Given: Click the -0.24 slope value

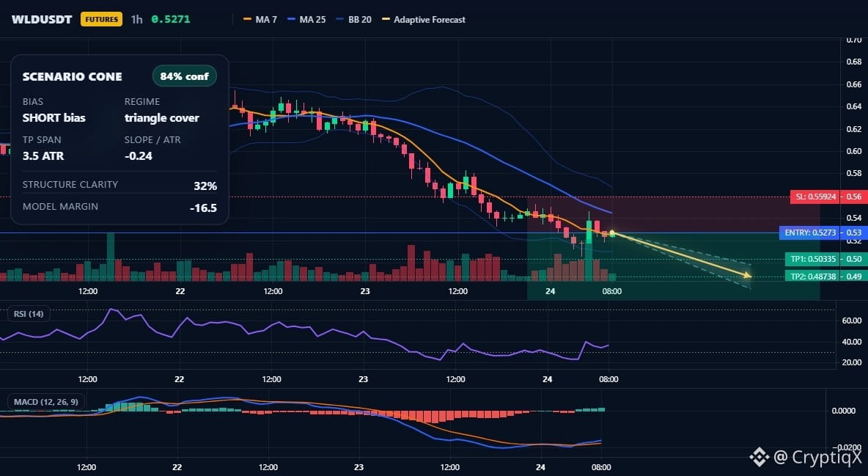Looking at the screenshot, I should tap(139, 155).
